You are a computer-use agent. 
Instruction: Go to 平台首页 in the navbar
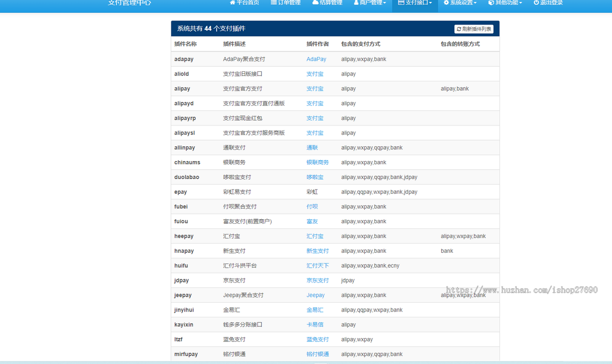click(244, 3)
